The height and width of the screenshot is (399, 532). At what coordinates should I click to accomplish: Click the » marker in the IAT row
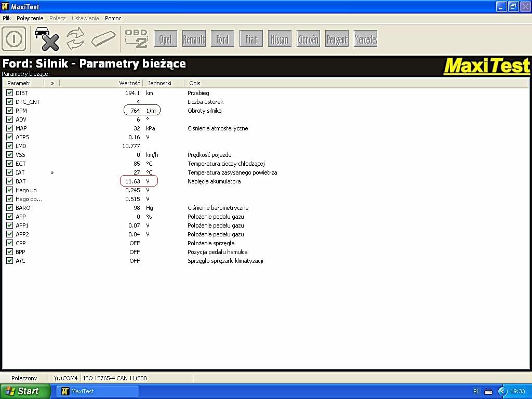(52, 172)
